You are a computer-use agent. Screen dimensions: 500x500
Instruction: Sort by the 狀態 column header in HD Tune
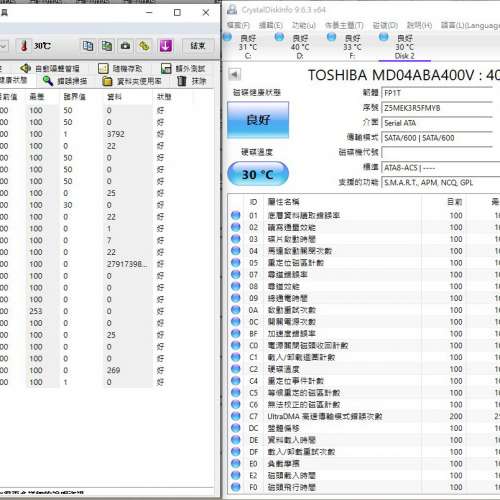tap(164, 97)
